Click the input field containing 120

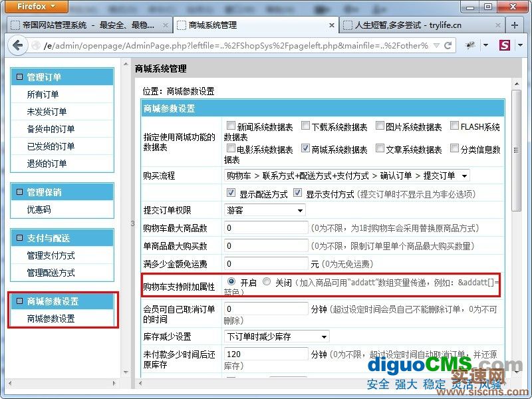point(267,354)
